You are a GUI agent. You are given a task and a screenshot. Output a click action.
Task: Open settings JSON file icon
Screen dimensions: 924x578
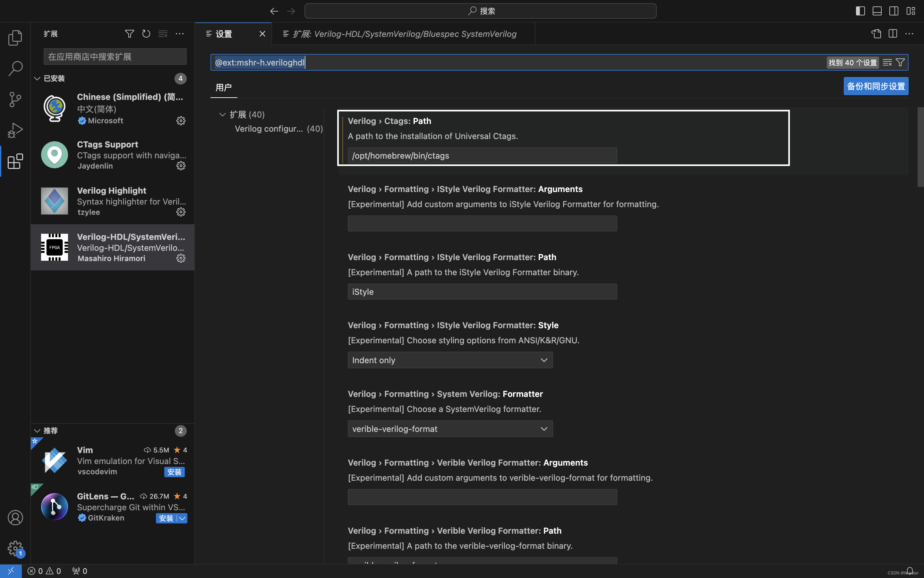point(876,34)
